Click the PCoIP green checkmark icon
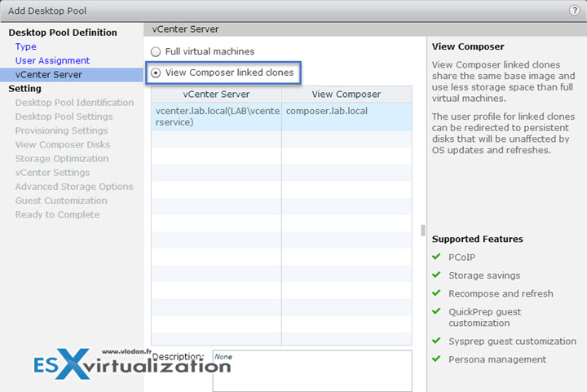The image size is (587, 392). pyautogui.click(x=436, y=257)
